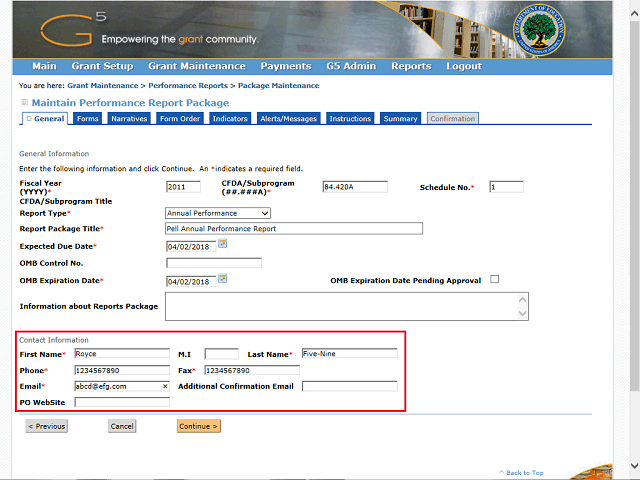Switch to the Forms tab

(88, 118)
